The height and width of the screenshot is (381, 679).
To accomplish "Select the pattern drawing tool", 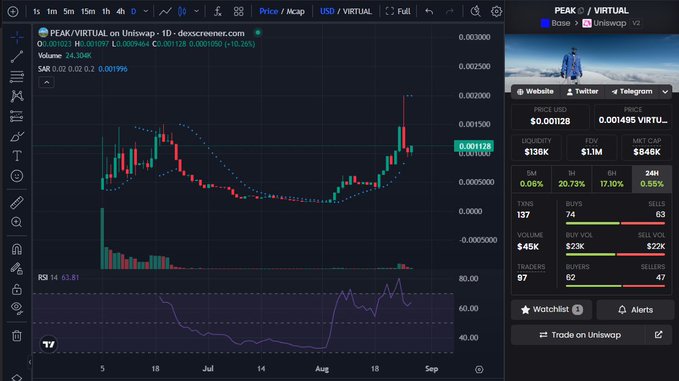I will (17, 96).
